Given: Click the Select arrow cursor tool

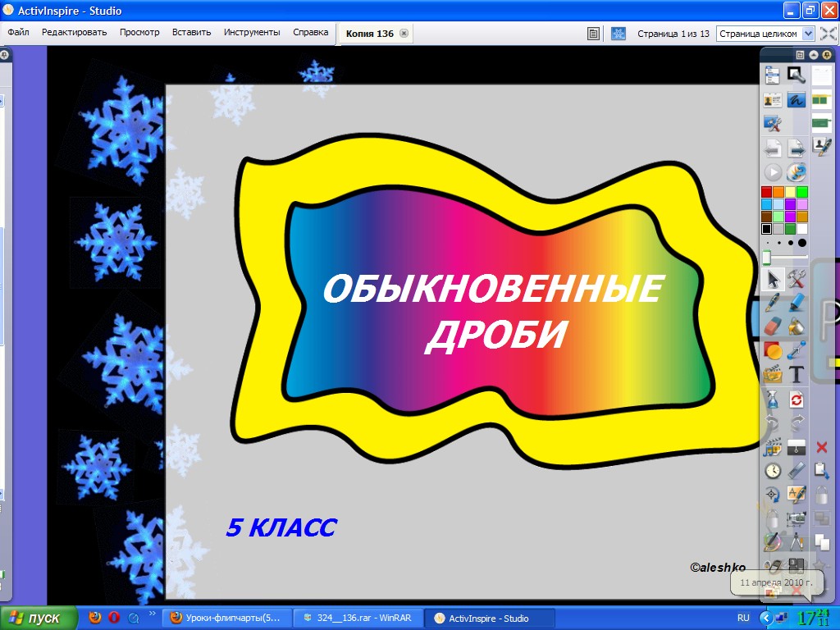Looking at the screenshot, I should pos(772,279).
